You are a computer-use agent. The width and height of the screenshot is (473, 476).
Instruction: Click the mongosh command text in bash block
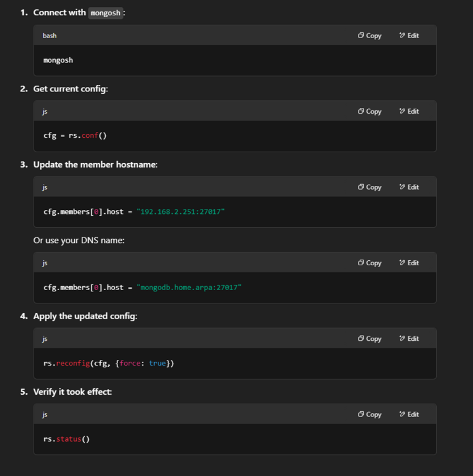pos(58,60)
